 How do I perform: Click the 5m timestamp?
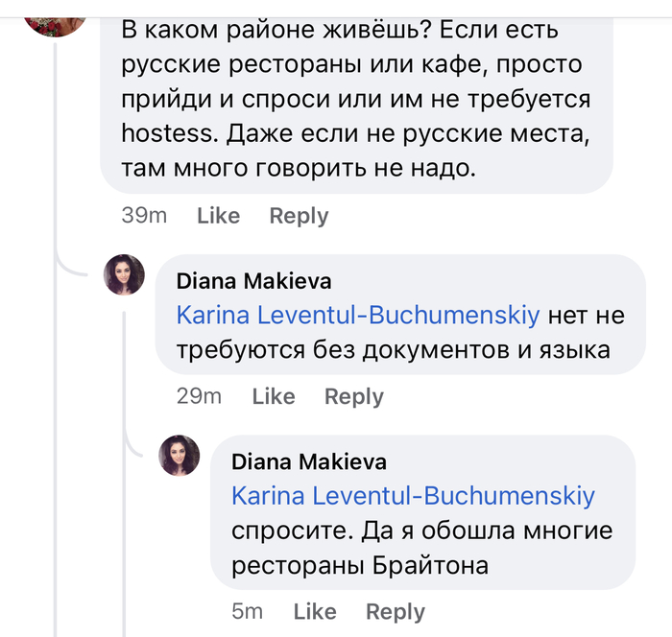pos(248,611)
